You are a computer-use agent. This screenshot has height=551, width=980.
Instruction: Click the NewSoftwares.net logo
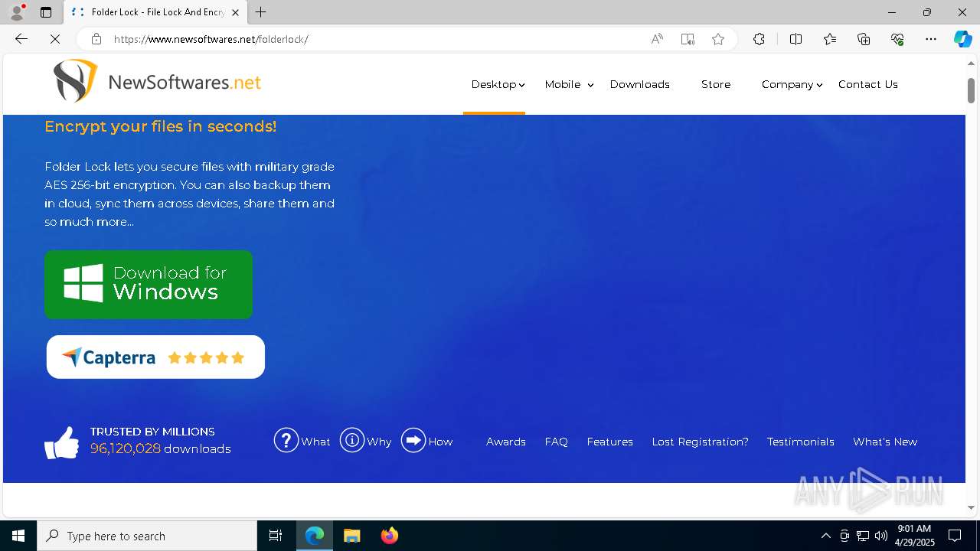(x=157, y=82)
